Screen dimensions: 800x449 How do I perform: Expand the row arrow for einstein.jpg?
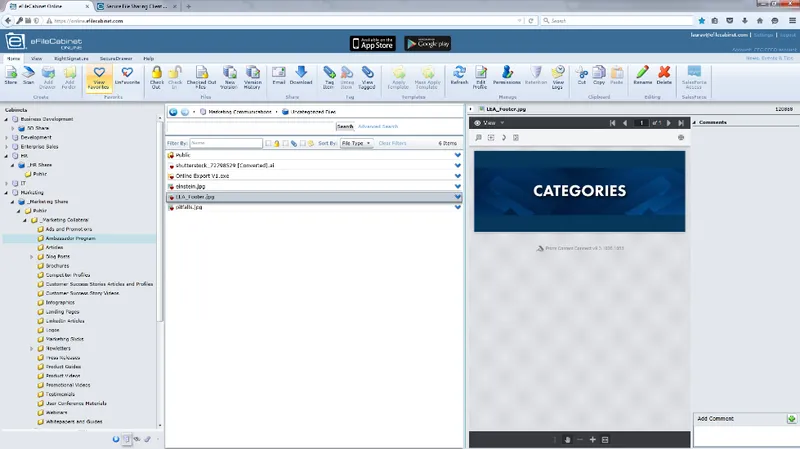click(x=458, y=186)
